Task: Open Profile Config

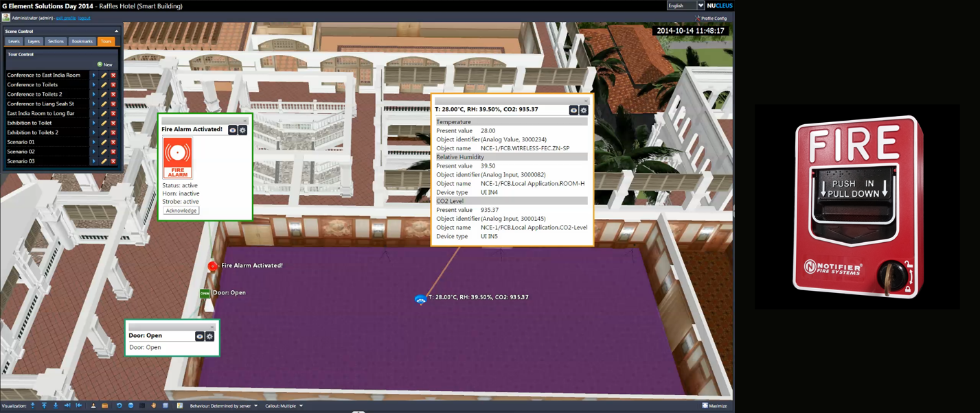Action: 711,19
